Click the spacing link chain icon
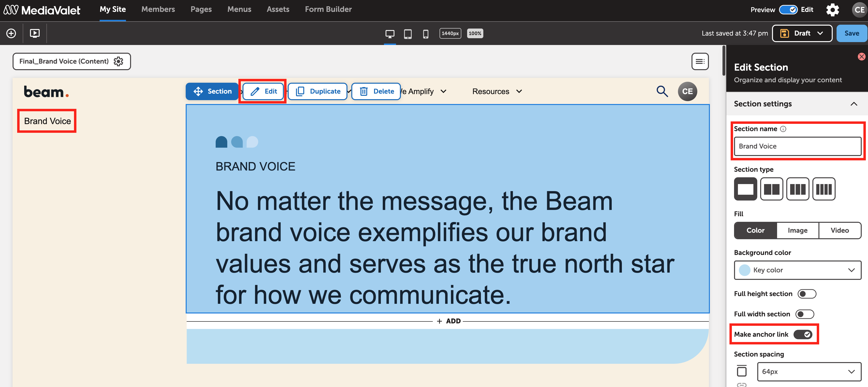868x387 pixels. click(x=742, y=384)
